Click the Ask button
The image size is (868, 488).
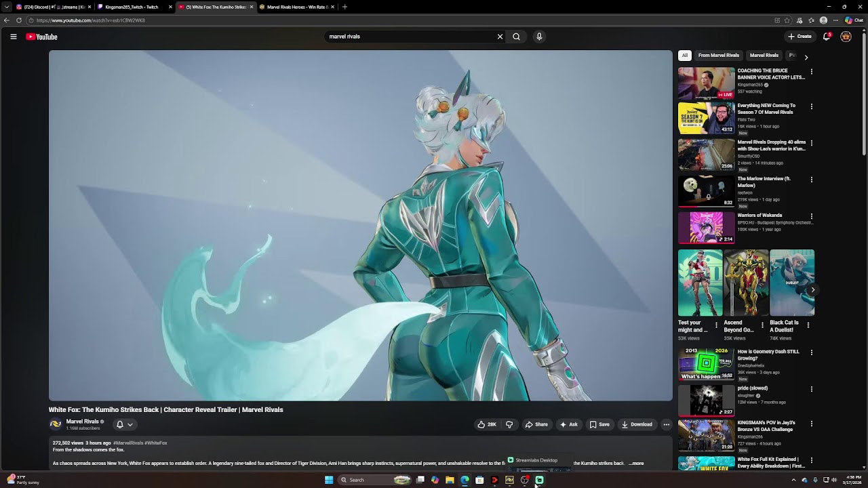[569, 424]
